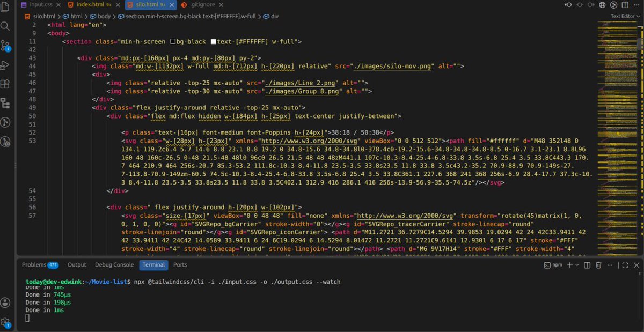Click line number 43 in gutter

pos(33,58)
